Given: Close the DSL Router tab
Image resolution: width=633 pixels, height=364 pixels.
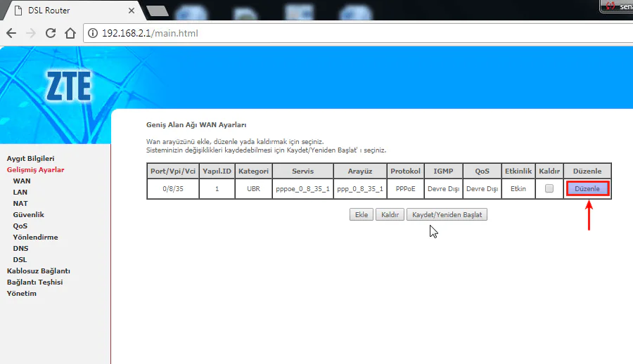Looking at the screenshot, I should tap(132, 11).
